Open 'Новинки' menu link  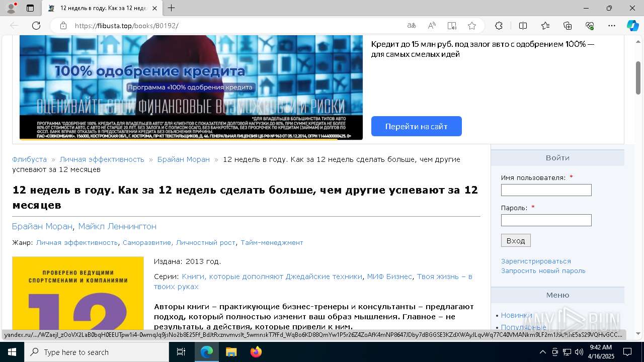(517, 316)
